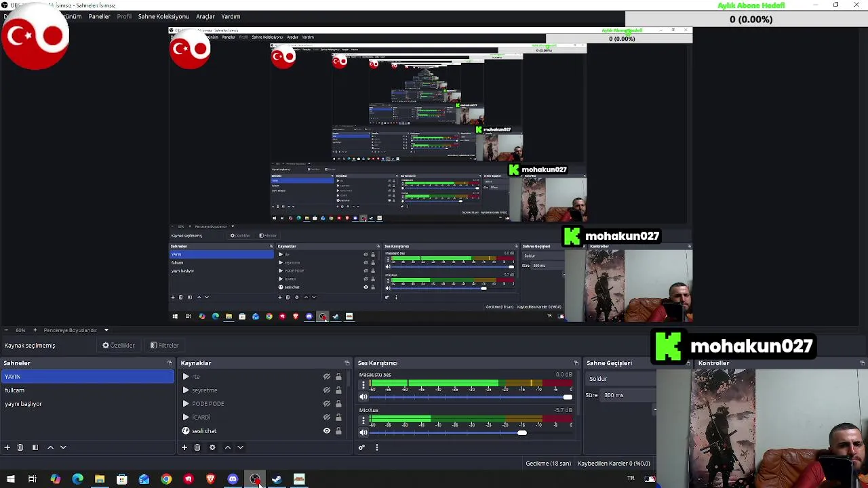Click Gecikme (18 san) status text
Viewport: 868px width, 488px height.
[x=548, y=464]
